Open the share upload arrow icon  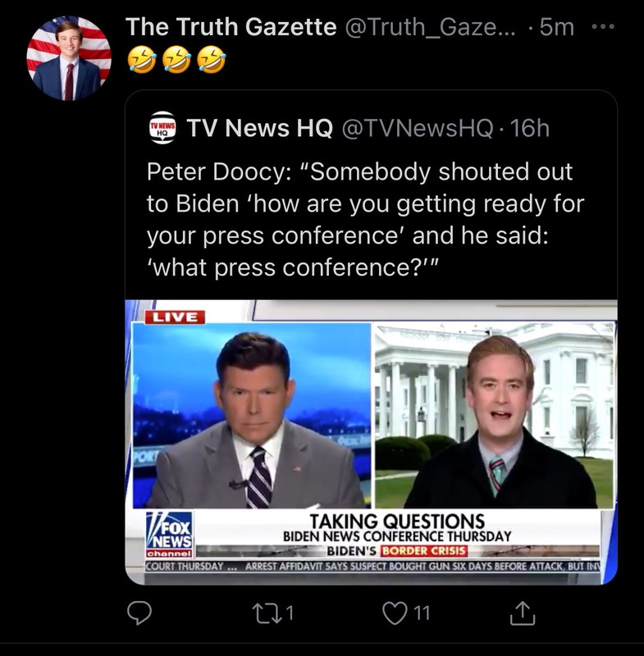[523, 613]
